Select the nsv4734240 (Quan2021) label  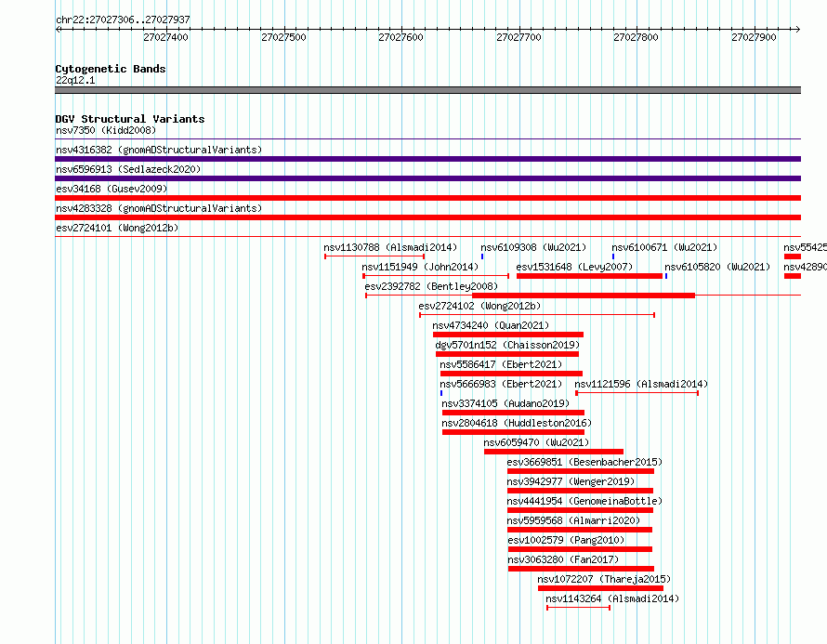pos(491,325)
